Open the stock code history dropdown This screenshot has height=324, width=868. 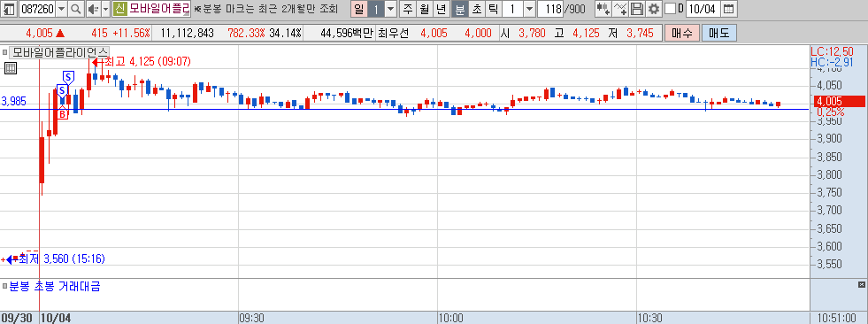61,8
